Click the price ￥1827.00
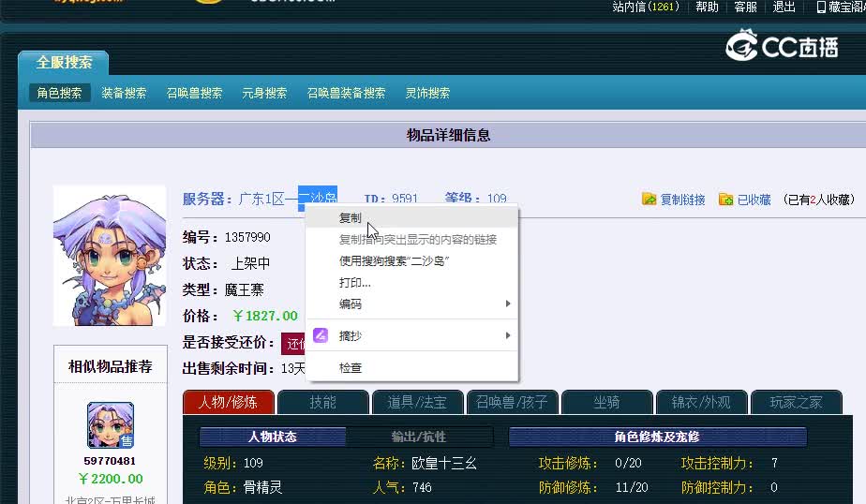 point(265,316)
